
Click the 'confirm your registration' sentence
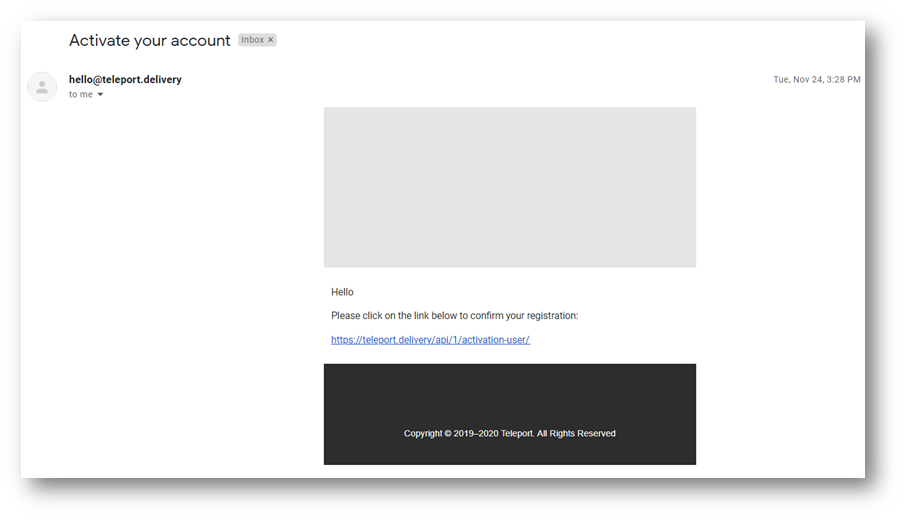coord(454,316)
